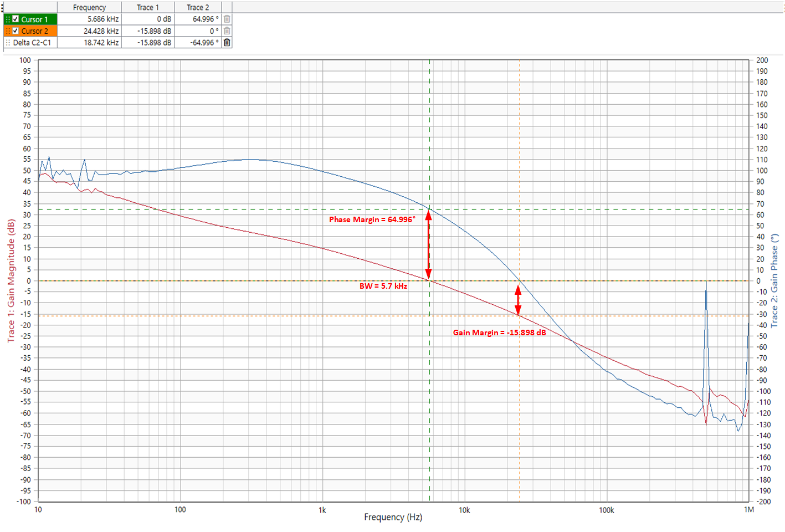Image resolution: width=785 pixels, height=532 pixels.
Task: Select the Trace 1 column header
Action: coord(147,7)
